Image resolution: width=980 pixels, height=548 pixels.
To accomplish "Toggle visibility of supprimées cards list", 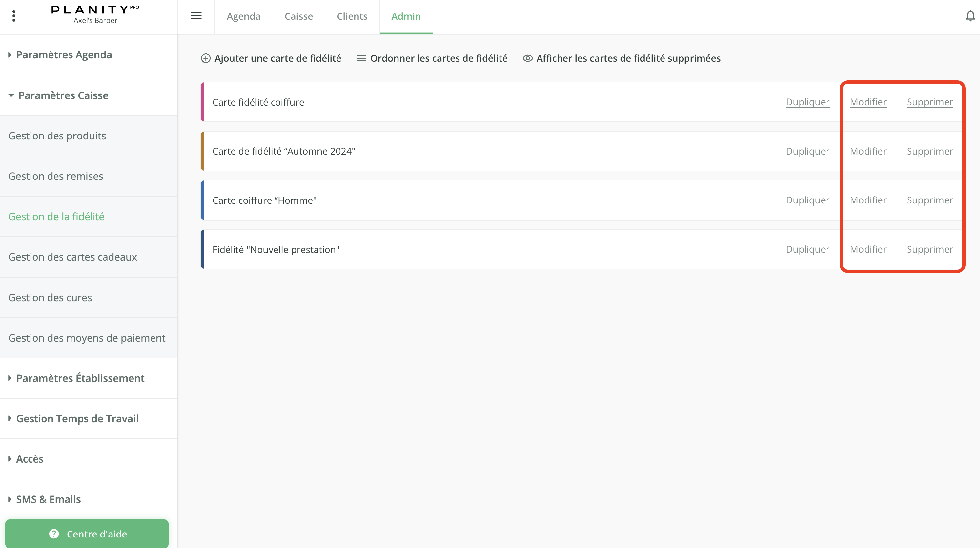I will pos(628,58).
